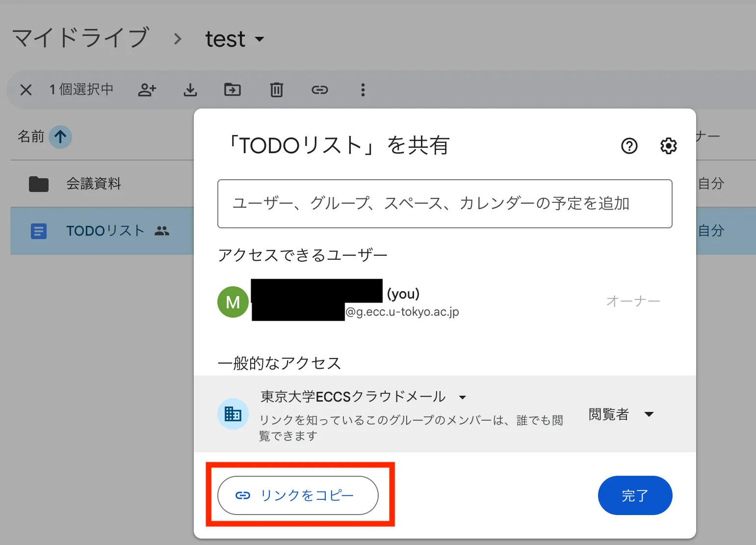This screenshot has width=756, height=545.
Task: Click the リンクをコピー button
Action: tap(298, 495)
